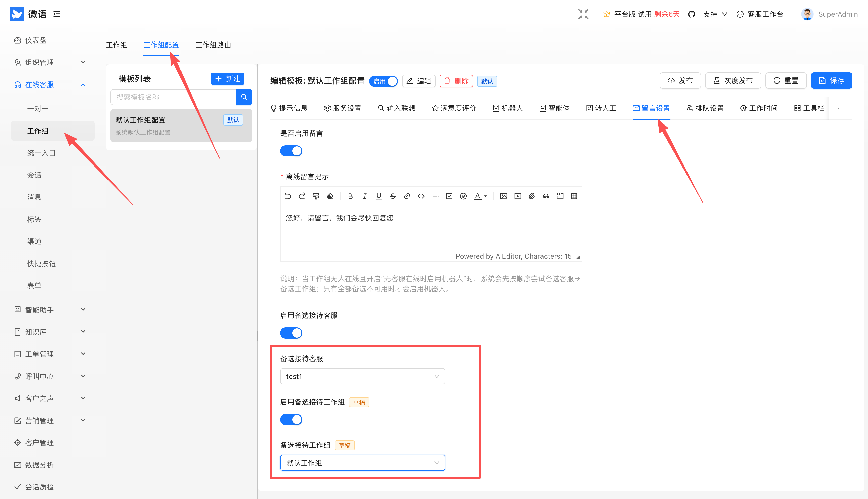Save the template with the 保存 button

coord(831,80)
